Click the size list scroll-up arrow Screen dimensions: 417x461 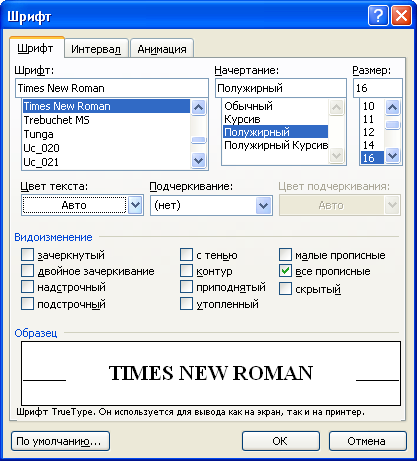393,107
